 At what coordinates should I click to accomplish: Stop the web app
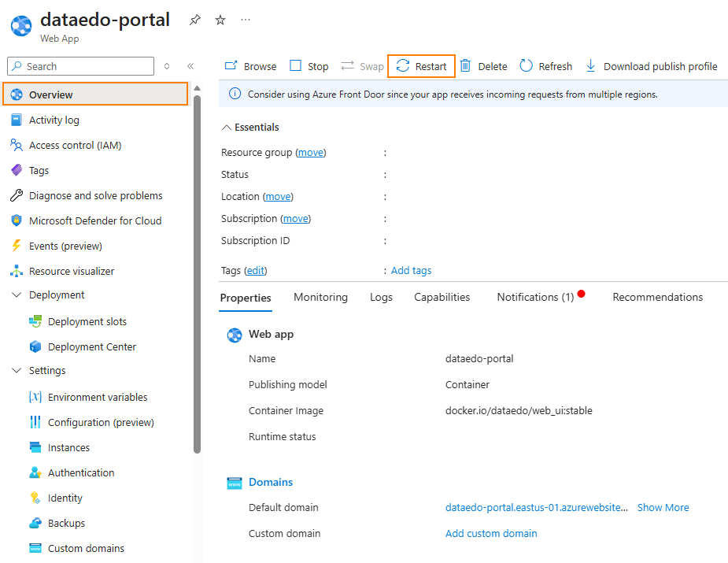(309, 66)
